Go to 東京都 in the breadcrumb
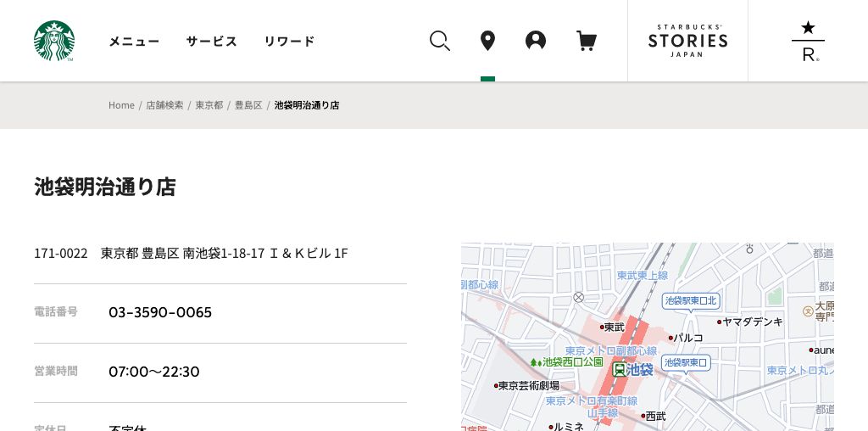868x431 pixels. [x=209, y=105]
